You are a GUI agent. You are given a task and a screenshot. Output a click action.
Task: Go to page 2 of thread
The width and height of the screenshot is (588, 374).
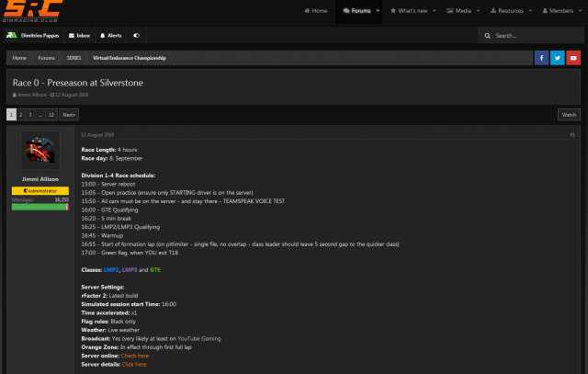pos(20,115)
